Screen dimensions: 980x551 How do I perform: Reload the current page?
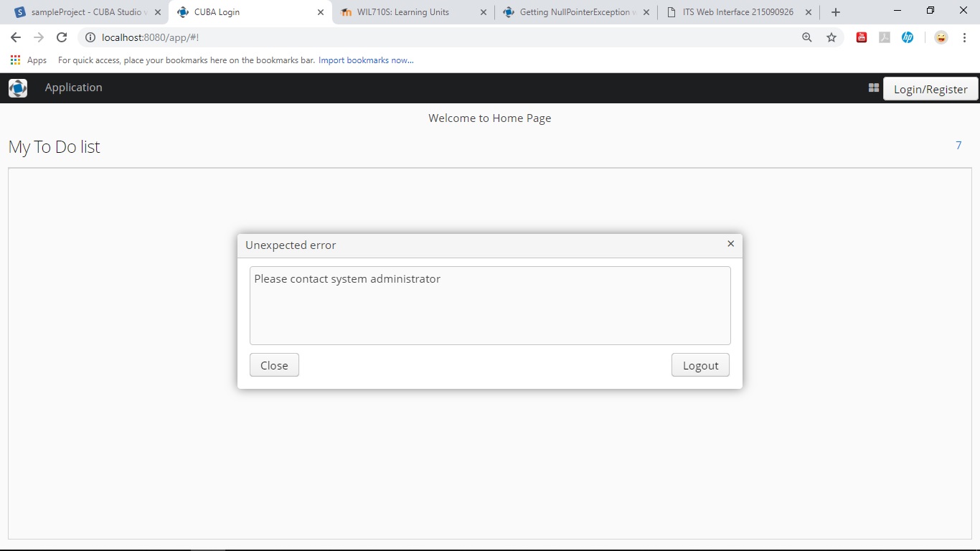(x=62, y=37)
